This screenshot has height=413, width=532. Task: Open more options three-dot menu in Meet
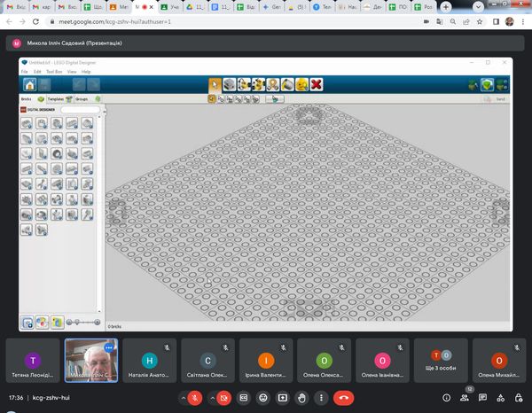[x=322, y=398]
